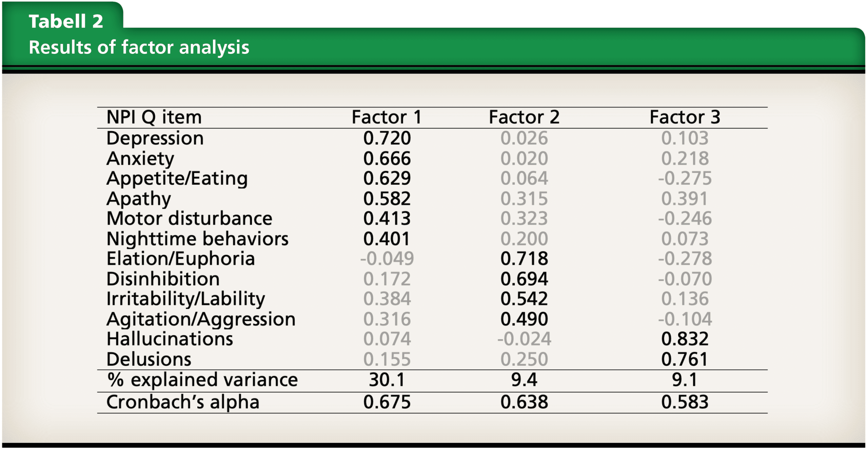Click the Irritability/Lability row label
The width and height of the screenshot is (868, 451).
point(185,299)
